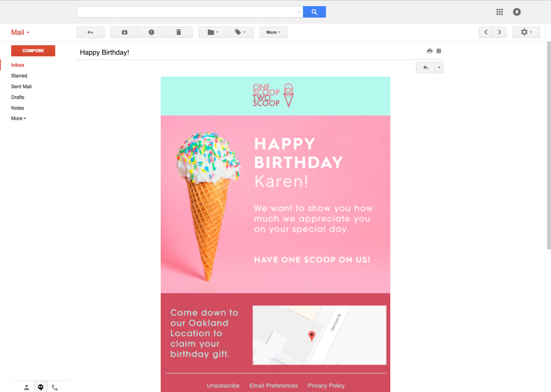This screenshot has height=392, width=551.
Task: Show the older message arrow
Action: pos(499,32)
